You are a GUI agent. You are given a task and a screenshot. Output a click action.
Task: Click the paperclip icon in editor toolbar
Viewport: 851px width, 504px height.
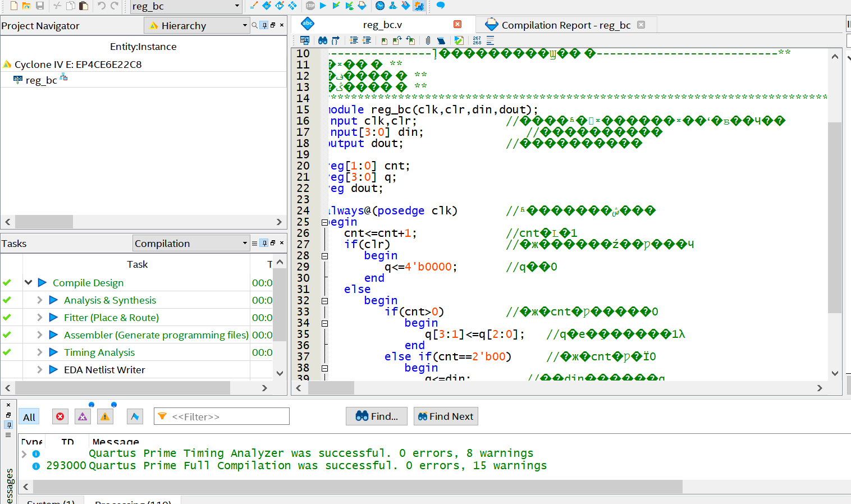pos(428,40)
